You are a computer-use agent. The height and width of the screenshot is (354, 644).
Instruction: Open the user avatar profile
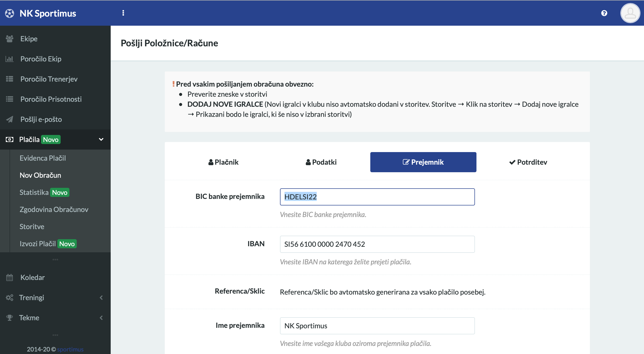pos(630,13)
